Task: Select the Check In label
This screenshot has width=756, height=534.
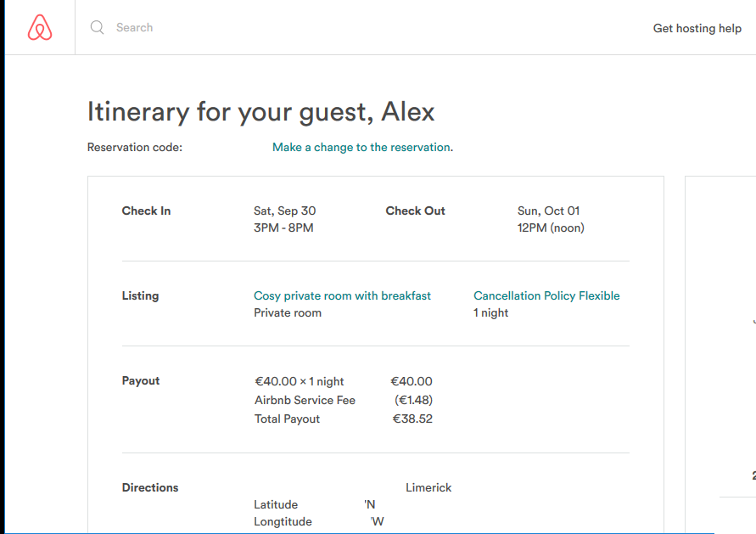Action: (146, 211)
